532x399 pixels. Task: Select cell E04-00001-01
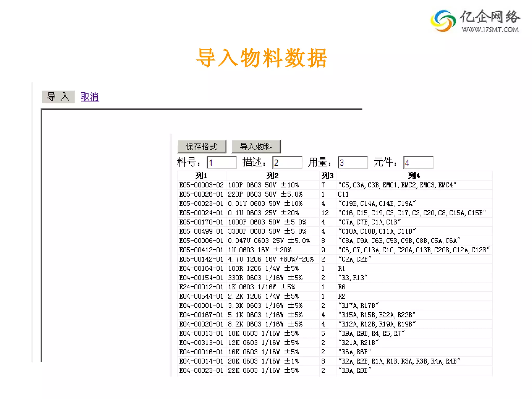[202, 305]
